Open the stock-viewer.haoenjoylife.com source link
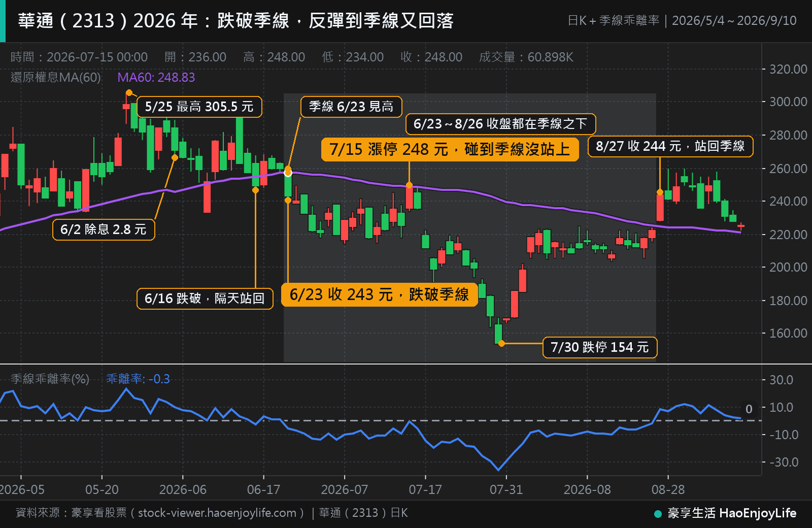 point(217,513)
